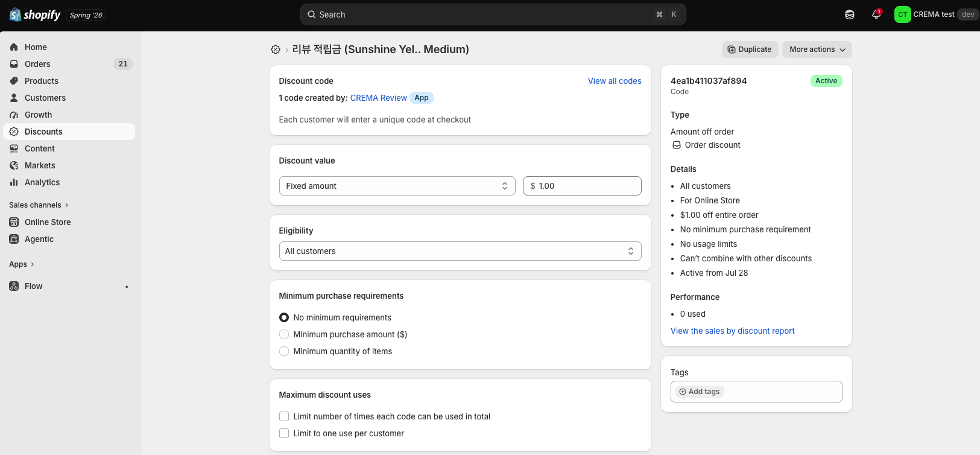The height and width of the screenshot is (455, 980).
Task: Click the Home sidebar icon
Action: coord(14,47)
